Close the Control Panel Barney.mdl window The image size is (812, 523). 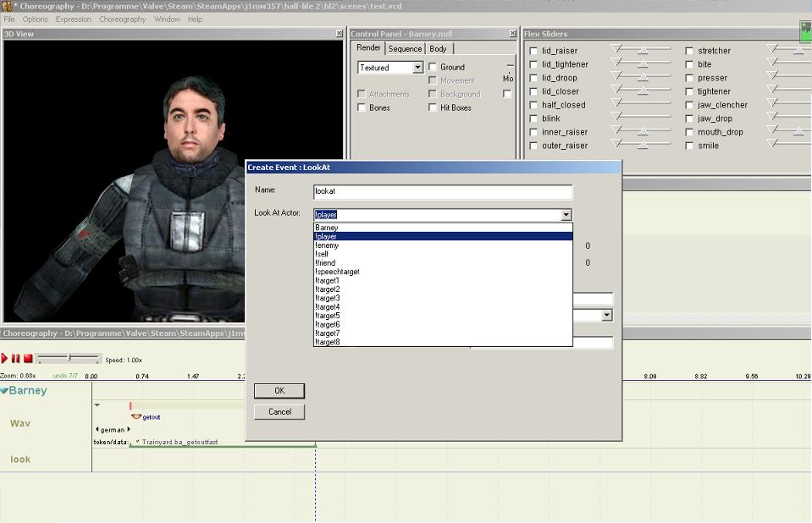click(x=512, y=33)
